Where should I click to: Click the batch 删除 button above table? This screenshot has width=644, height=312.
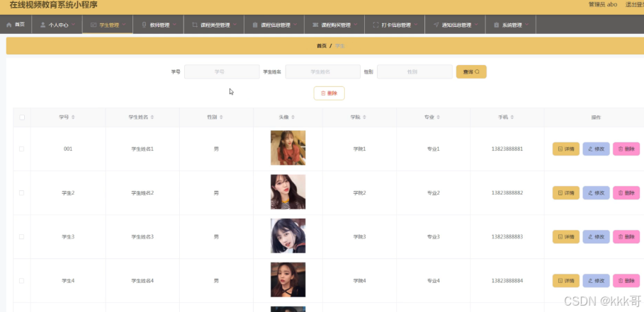pyautogui.click(x=329, y=93)
